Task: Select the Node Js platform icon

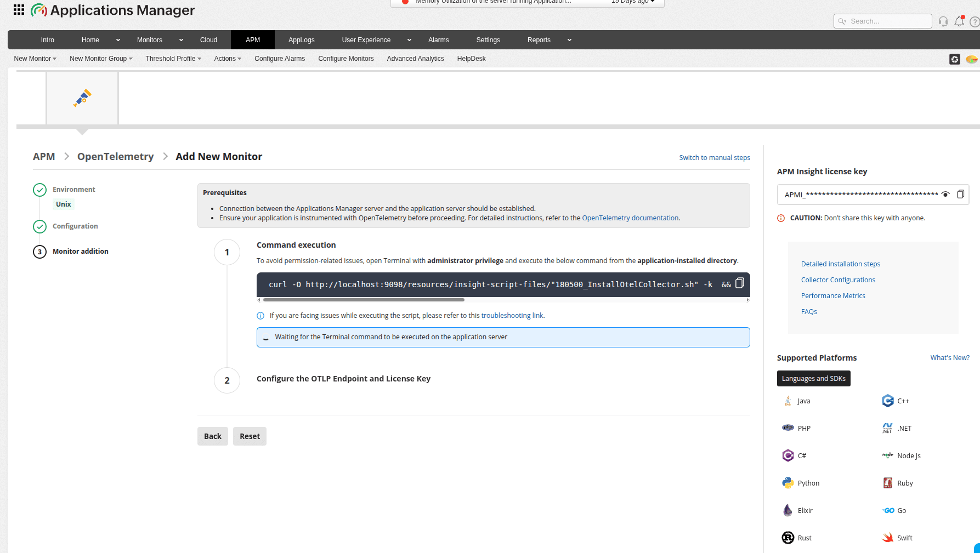Action: click(888, 455)
